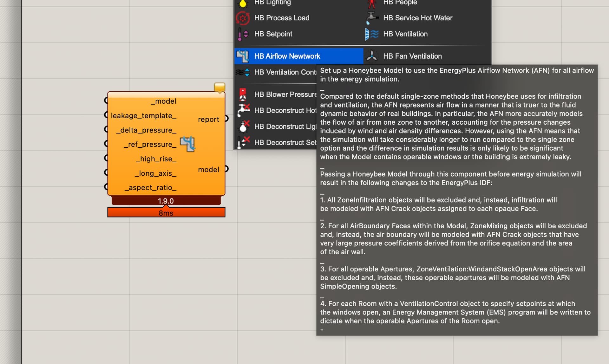This screenshot has height=364, width=609.
Task: Pick the HB Deconstruct Lighting entry
Action: (x=285, y=127)
